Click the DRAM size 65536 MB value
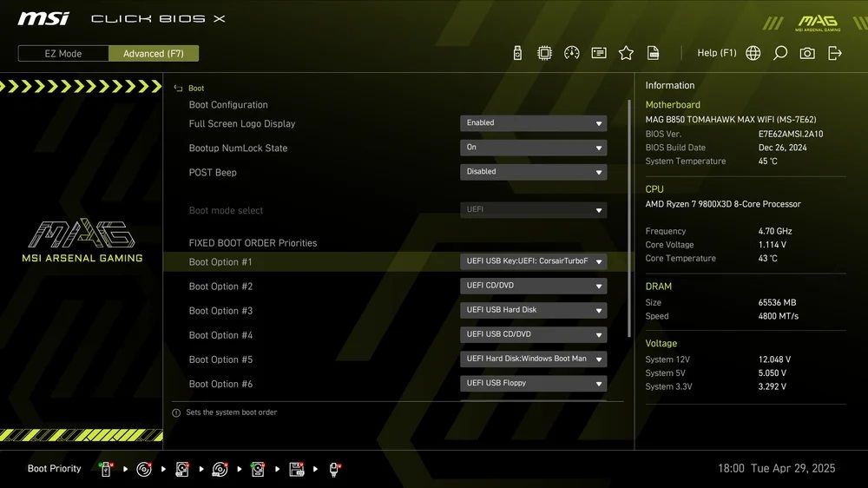The height and width of the screenshot is (488, 868). point(777,302)
